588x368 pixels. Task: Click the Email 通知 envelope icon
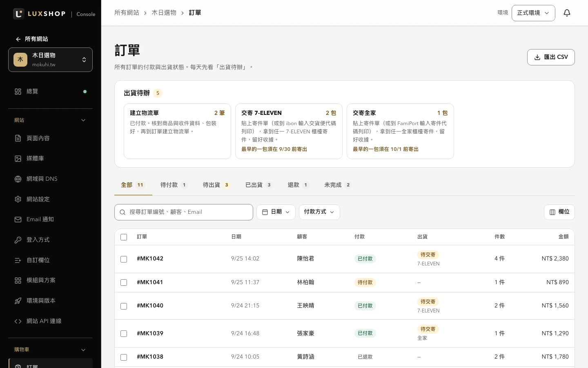click(x=18, y=220)
